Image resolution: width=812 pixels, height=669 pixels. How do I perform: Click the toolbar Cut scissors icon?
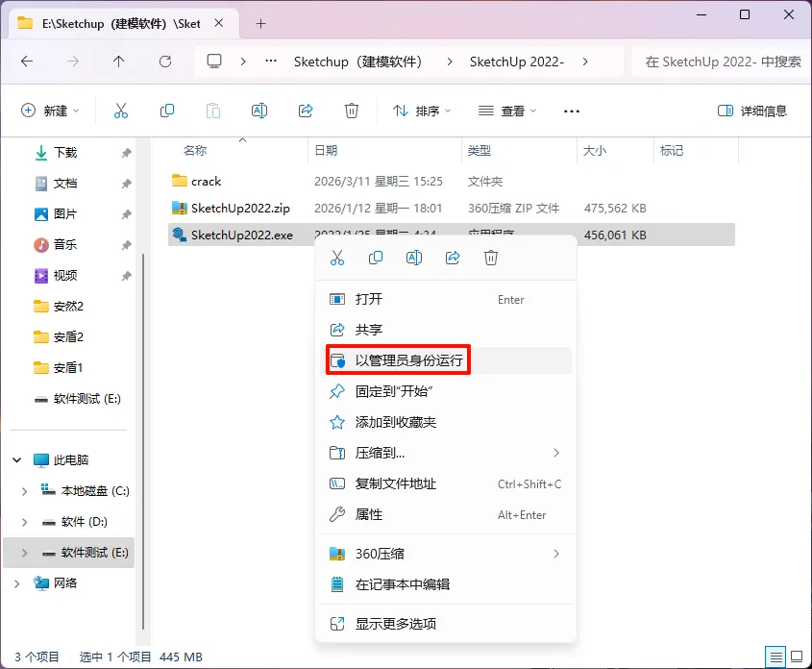click(121, 111)
